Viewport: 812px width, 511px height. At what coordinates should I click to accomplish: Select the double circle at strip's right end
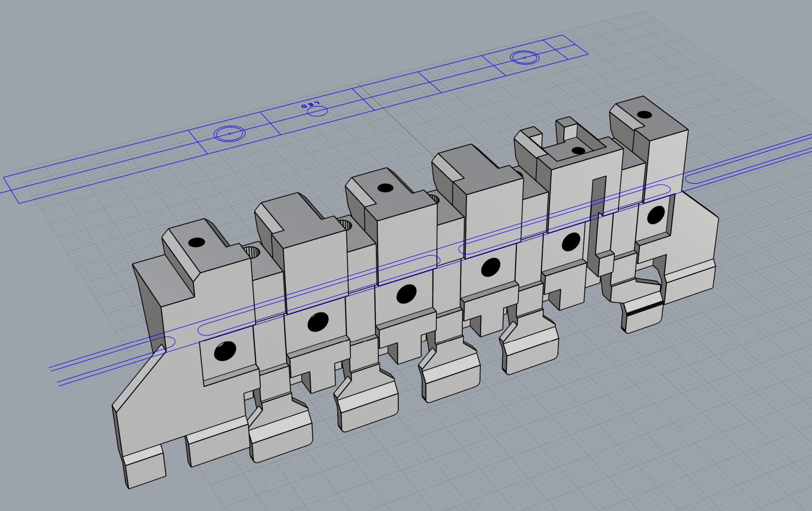(525, 57)
